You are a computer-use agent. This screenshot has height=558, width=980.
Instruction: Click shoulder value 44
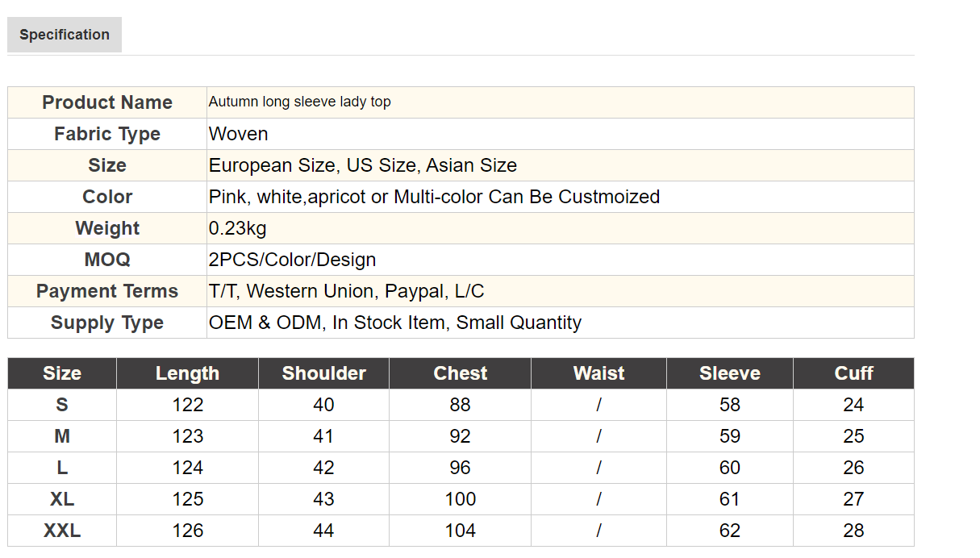(324, 531)
